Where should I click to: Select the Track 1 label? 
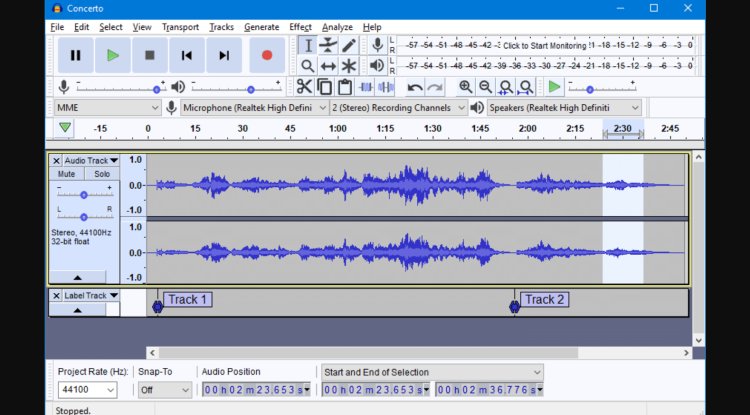[188, 300]
